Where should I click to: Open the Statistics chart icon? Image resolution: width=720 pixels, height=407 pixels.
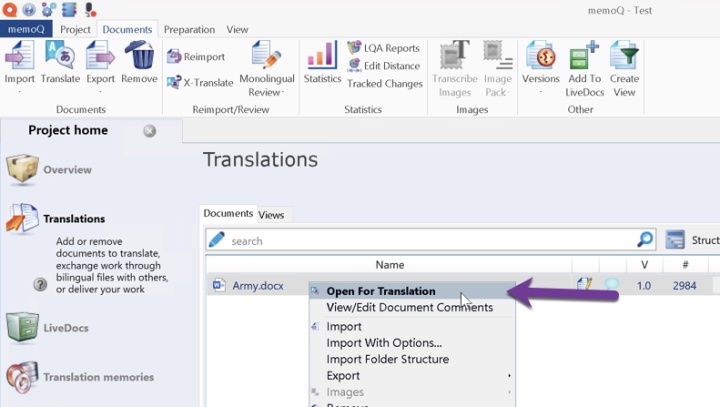[x=322, y=56]
